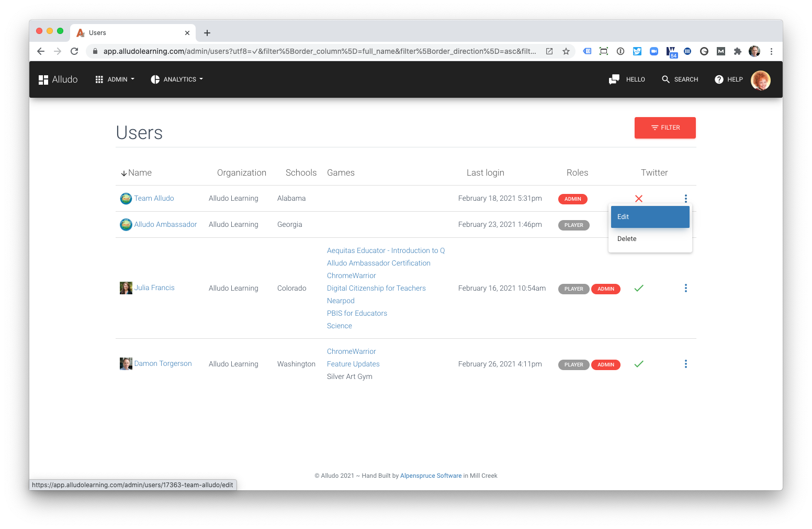
Task: Click the FILTER funnel button
Action: [x=665, y=128]
